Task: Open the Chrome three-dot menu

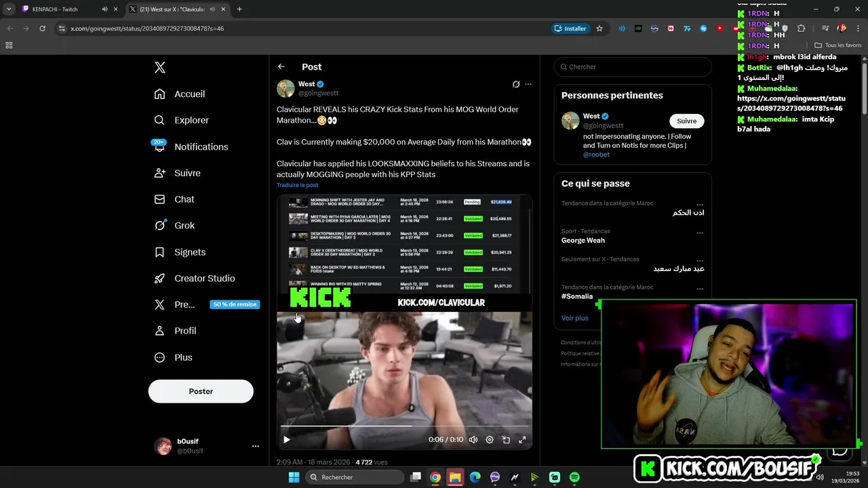Action: (x=858, y=28)
